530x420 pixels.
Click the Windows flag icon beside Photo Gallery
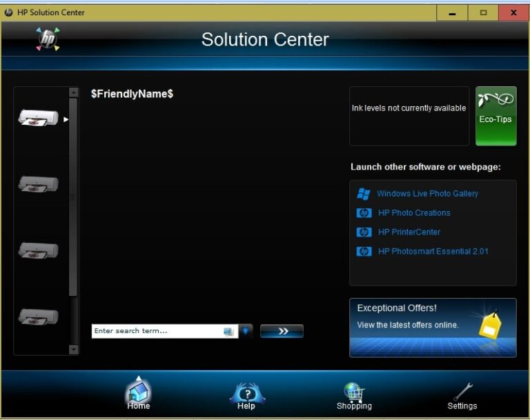point(364,194)
